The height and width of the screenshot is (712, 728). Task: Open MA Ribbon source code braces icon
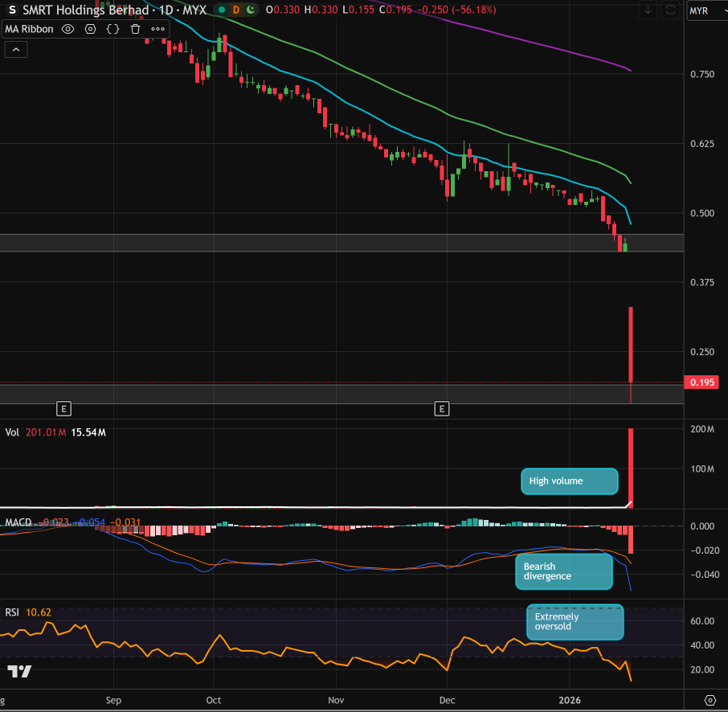(x=112, y=29)
